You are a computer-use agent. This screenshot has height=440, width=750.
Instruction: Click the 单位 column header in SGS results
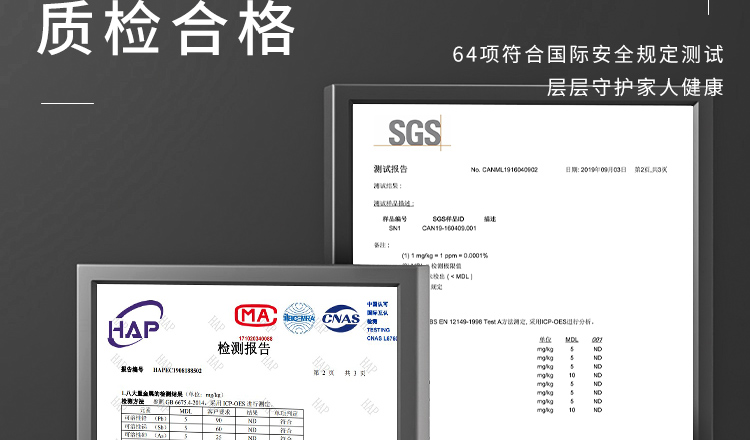coord(545,340)
